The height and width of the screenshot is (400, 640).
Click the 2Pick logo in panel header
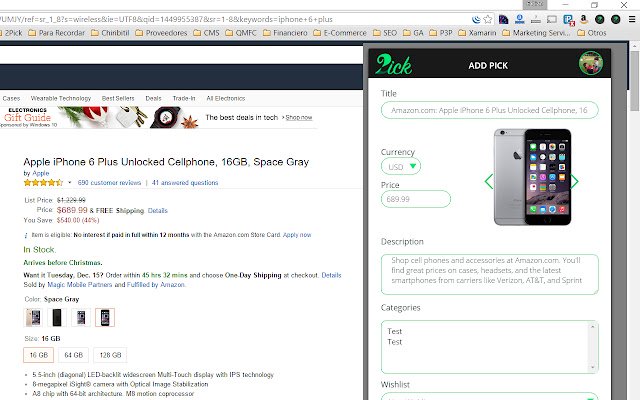393,64
